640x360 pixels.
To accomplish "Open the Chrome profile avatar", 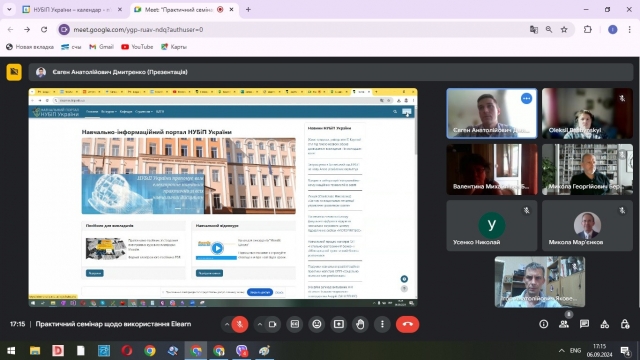I will coord(613,29).
